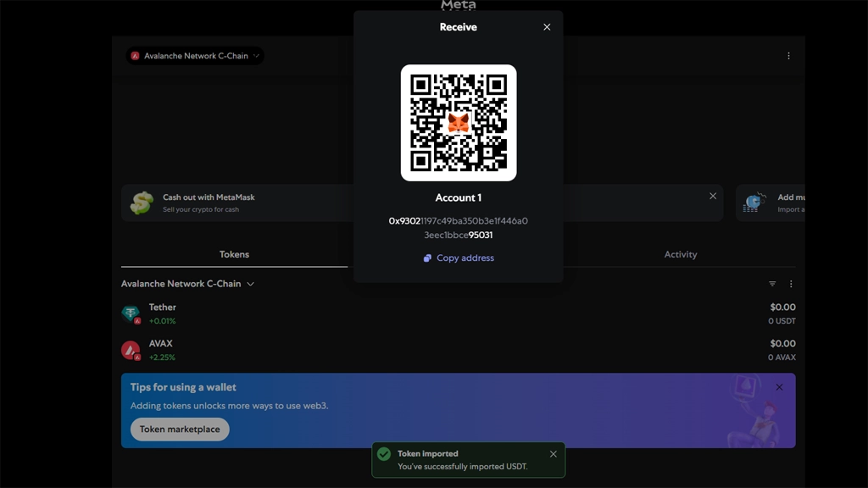The height and width of the screenshot is (488, 868).
Task: Click the account QR code
Action: click(459, 123)
